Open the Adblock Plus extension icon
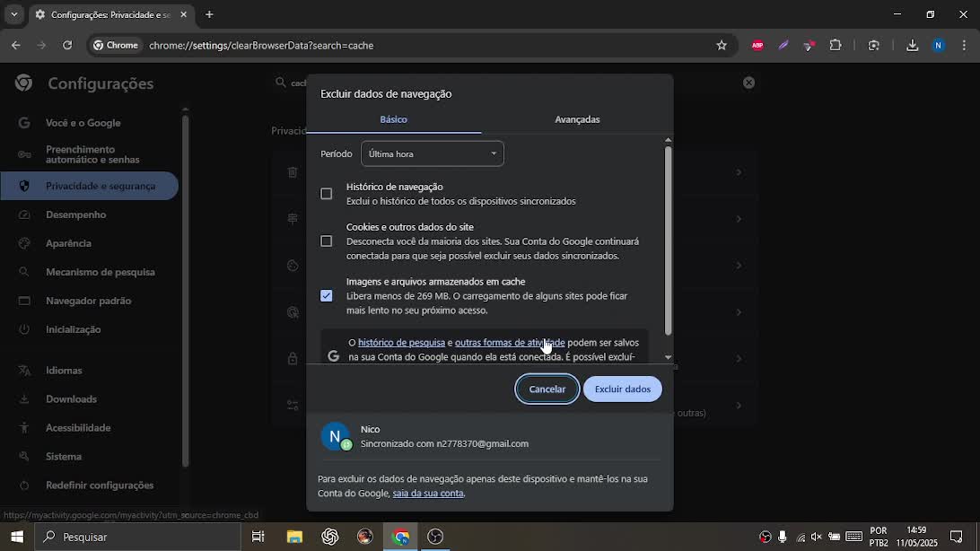 757,45
